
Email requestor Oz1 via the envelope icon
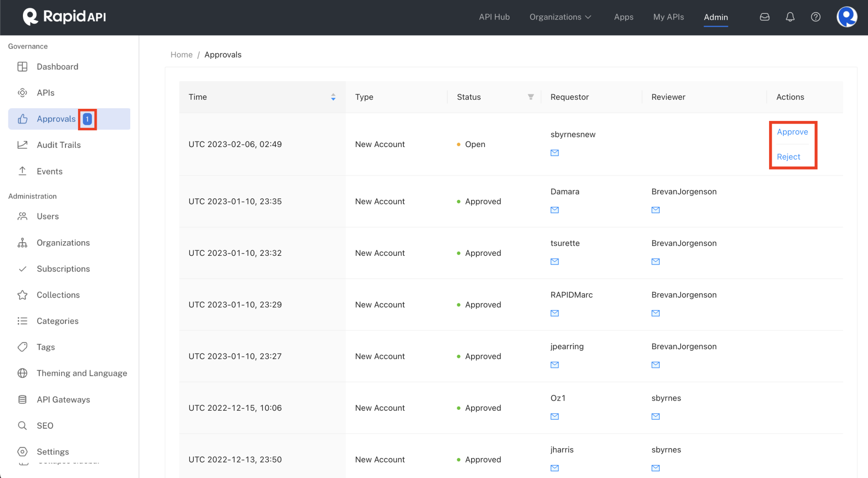click(555, 416)
